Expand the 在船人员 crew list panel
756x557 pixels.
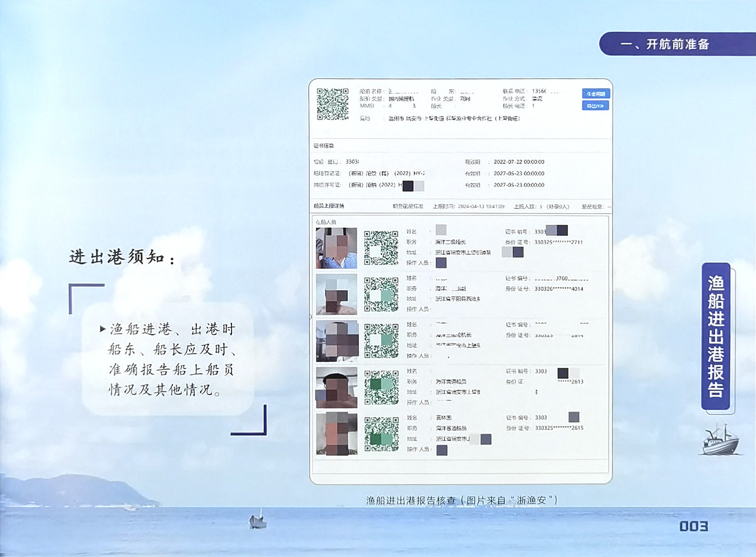click(x=326, y=222)
